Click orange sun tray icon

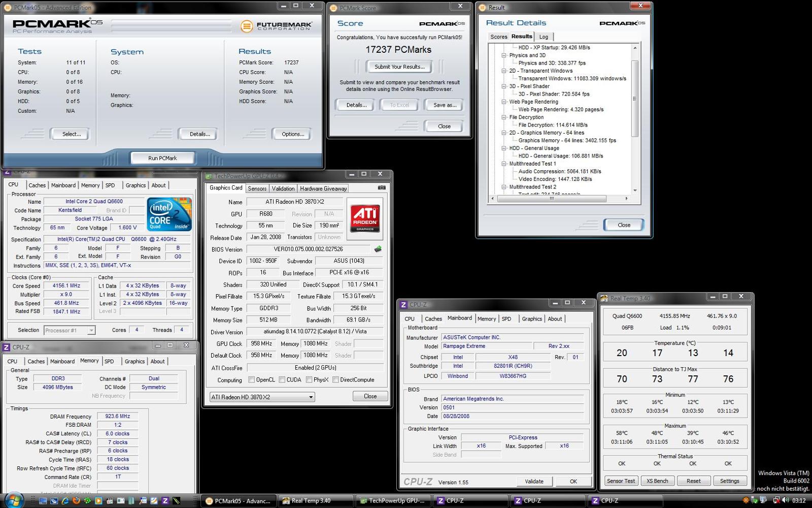coord(746,500)
